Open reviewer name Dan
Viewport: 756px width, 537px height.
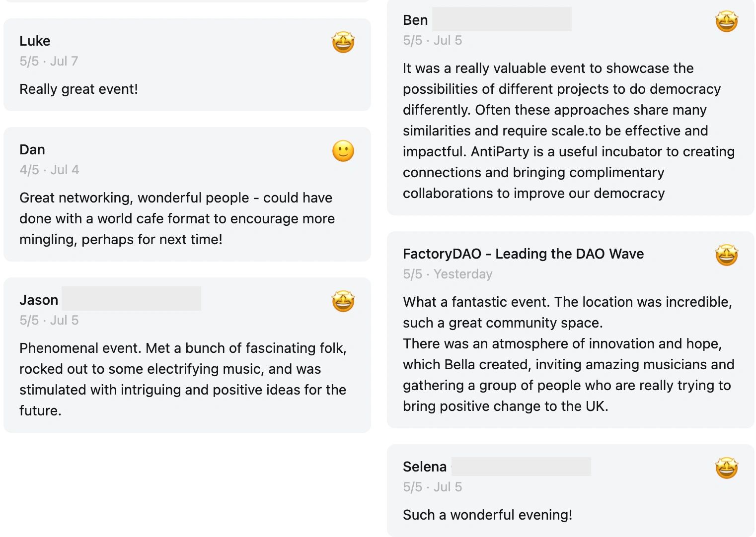(32, 149)
